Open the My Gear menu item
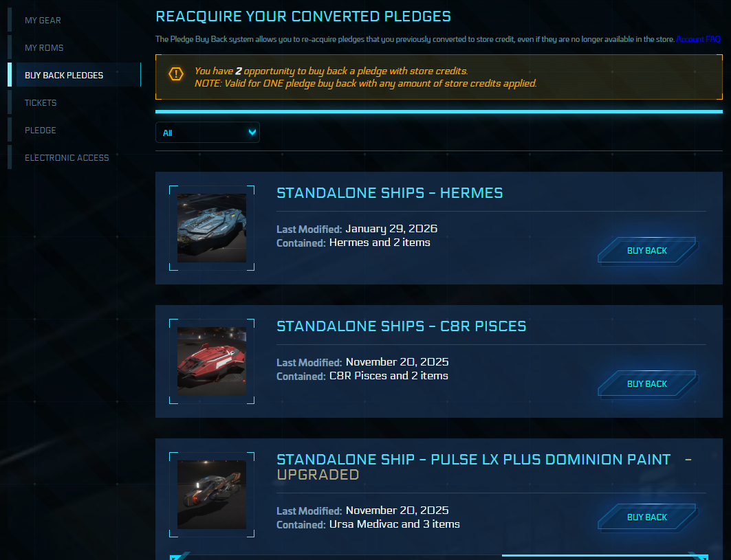This screenshot has width=731, height=560. [x=43, y=21]
